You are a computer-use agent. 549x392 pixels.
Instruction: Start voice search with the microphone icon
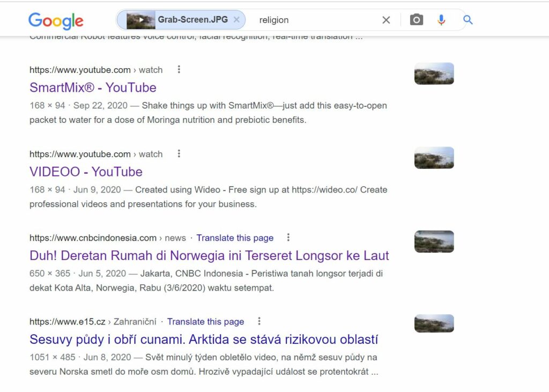point(441,20)
